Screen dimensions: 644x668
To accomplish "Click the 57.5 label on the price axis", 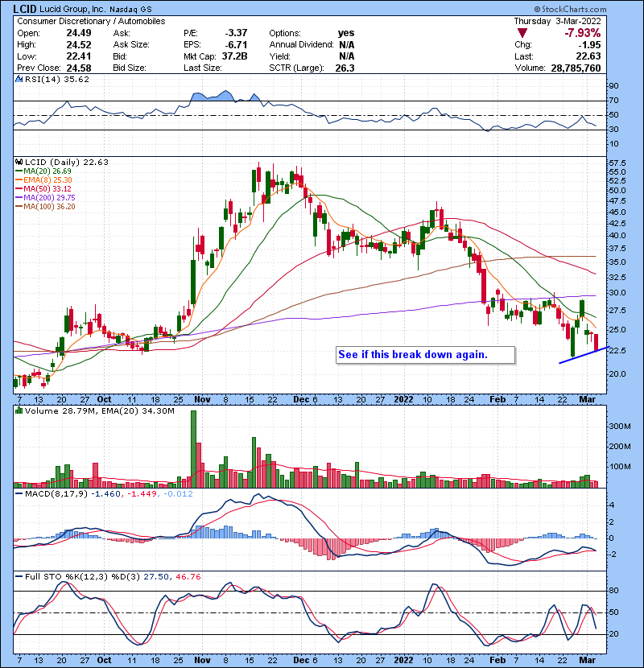I will click(617, 163).
